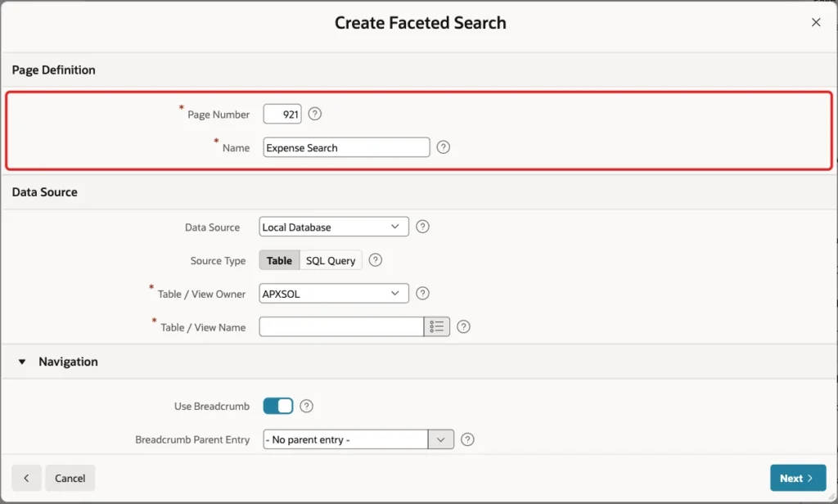Image resolution: width=838 pixels, height=504 pixels.
Task: Click the Create Faceted Search title text
Action: coord(420,23)
